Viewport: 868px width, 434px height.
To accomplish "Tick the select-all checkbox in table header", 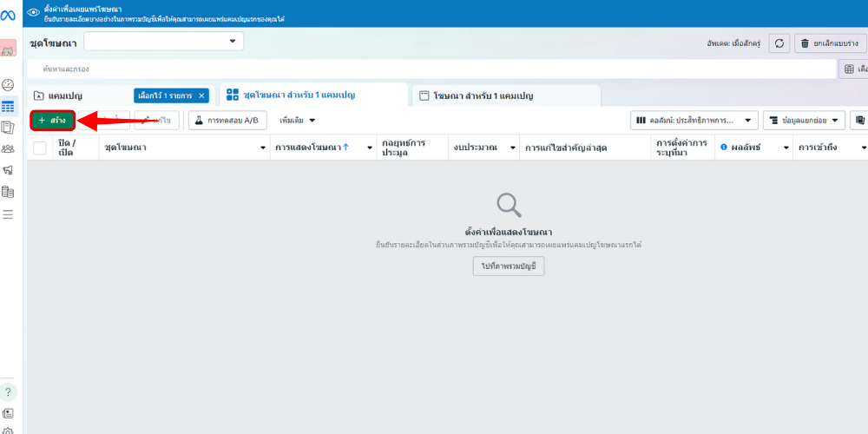I will [40, 148].
